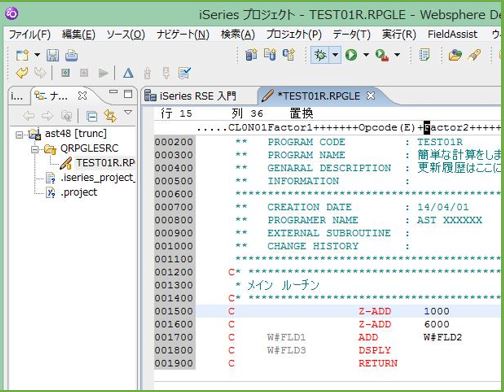Maximize the navigator panel

128,94
